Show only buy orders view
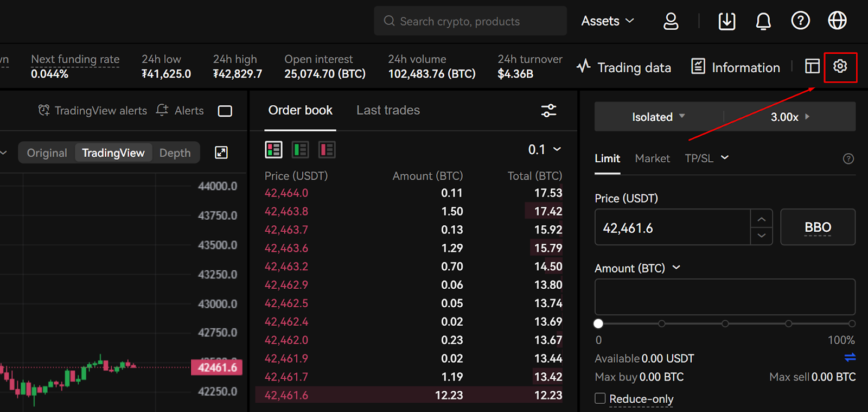868x412 pixels. point(300,149)
